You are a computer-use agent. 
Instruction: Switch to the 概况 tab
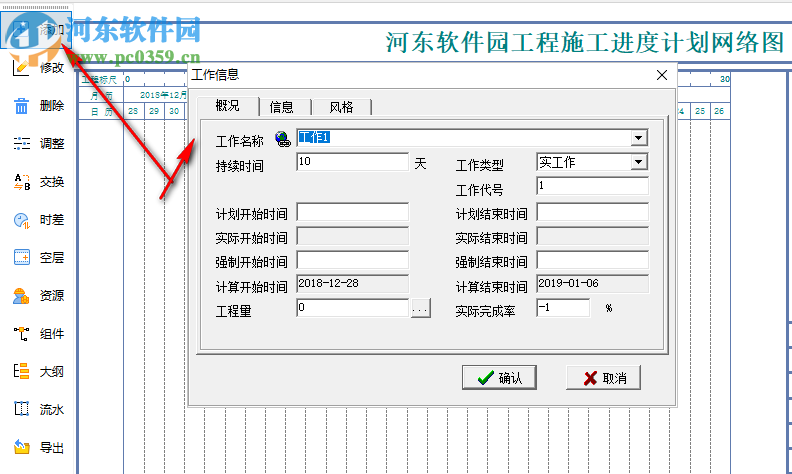click(x=227, y=106)
